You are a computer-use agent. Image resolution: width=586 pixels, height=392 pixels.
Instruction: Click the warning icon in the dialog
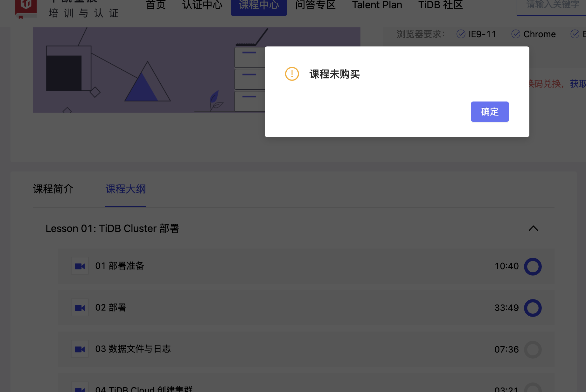click(292, 74)
